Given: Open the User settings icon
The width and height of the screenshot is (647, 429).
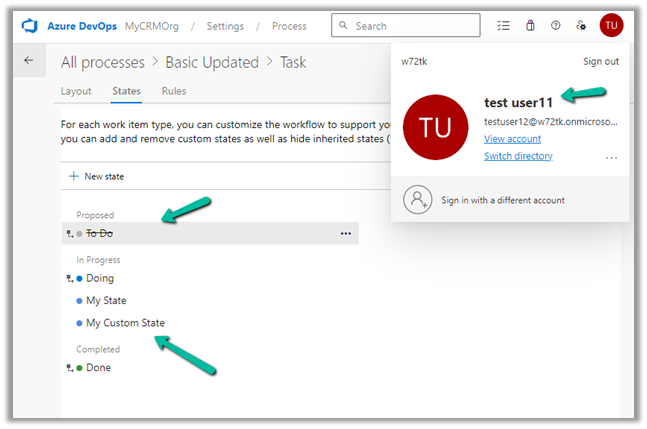Looking at the screenshot, I should [x=581, y=26].
